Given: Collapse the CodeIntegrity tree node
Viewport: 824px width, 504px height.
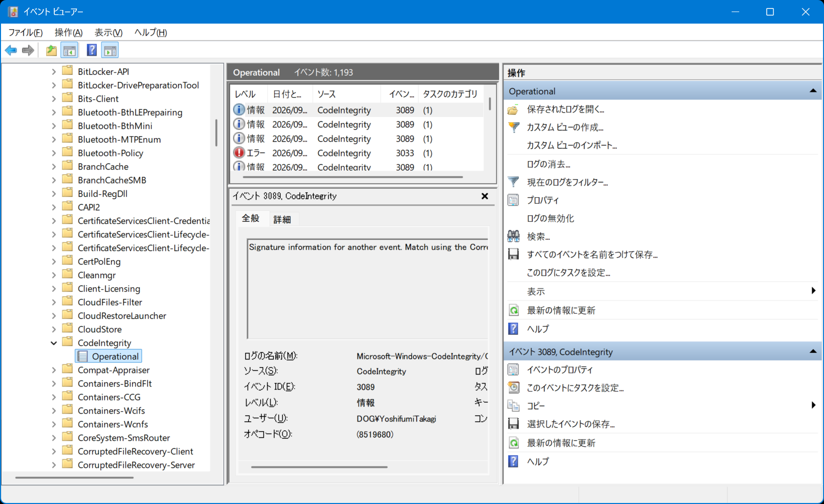Looking at the screenshot, I should (54, 343).
